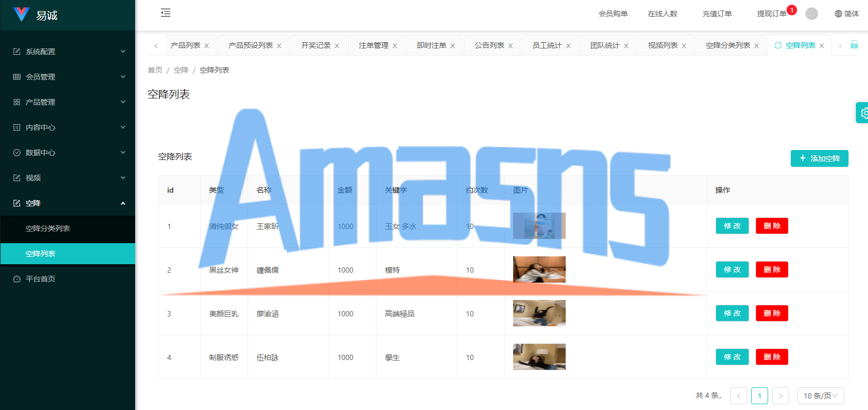The image size is (868, 410).
Task: Expand the 系统配置 menu
Action: (68, 52)
